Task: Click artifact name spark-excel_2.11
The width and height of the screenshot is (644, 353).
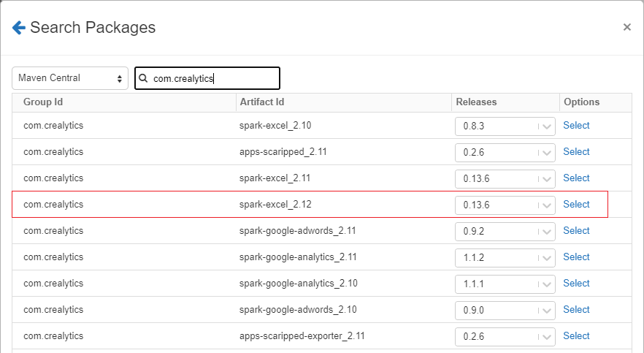Action: click(275, 178)
